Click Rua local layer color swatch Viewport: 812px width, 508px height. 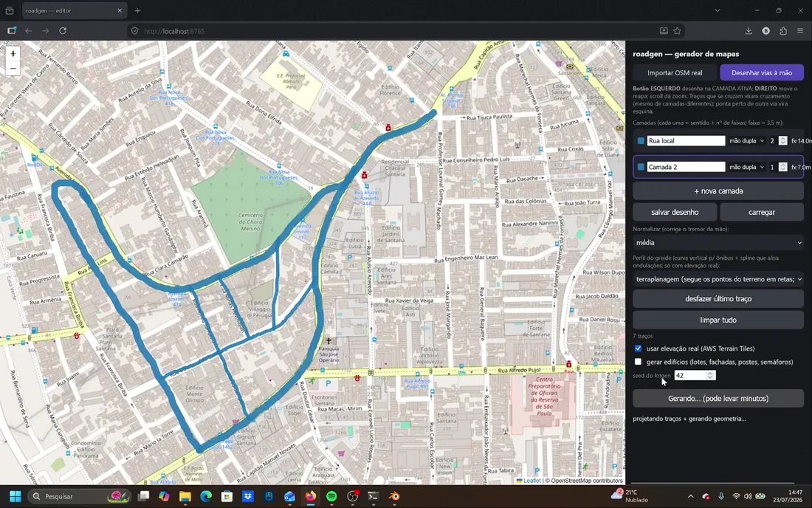641,141
